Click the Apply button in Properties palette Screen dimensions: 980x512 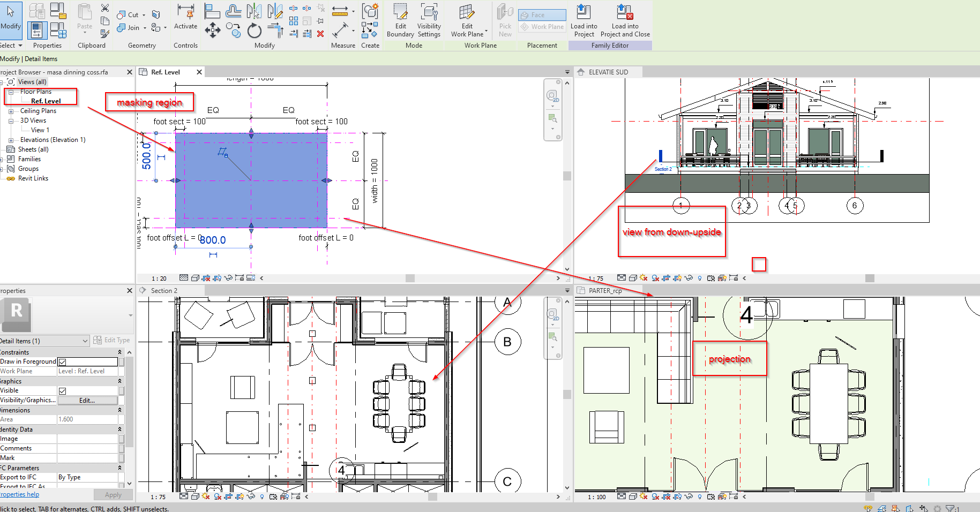point(113,494)
